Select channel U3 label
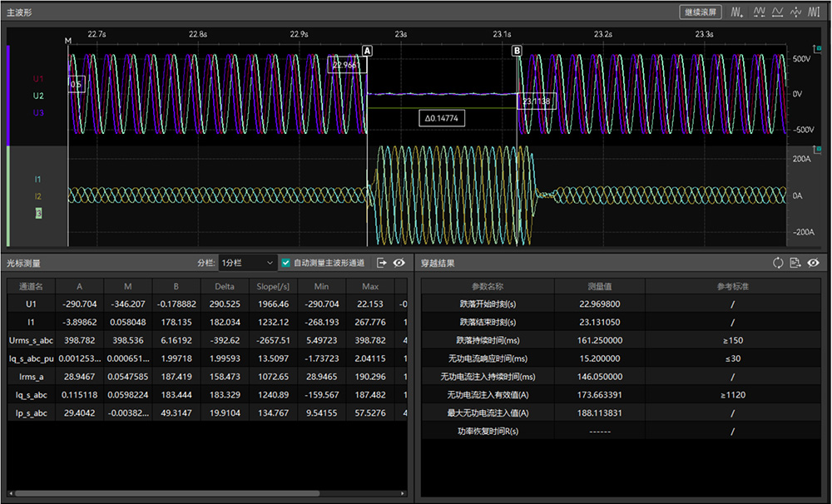Viewport: 832px width, 504px height. click(x=38, y=113)
